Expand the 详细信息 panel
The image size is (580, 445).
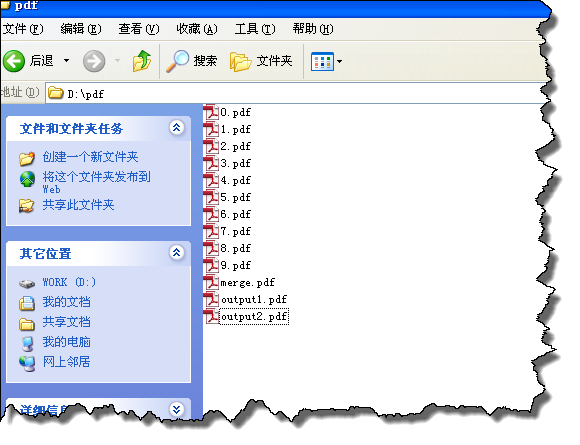[x=177, y=409]
